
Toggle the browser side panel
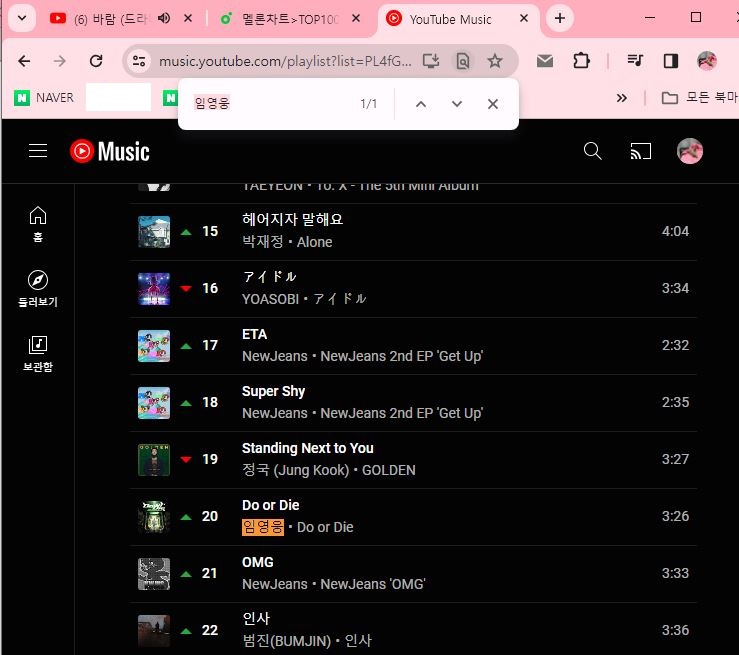[x=671, y=61]
